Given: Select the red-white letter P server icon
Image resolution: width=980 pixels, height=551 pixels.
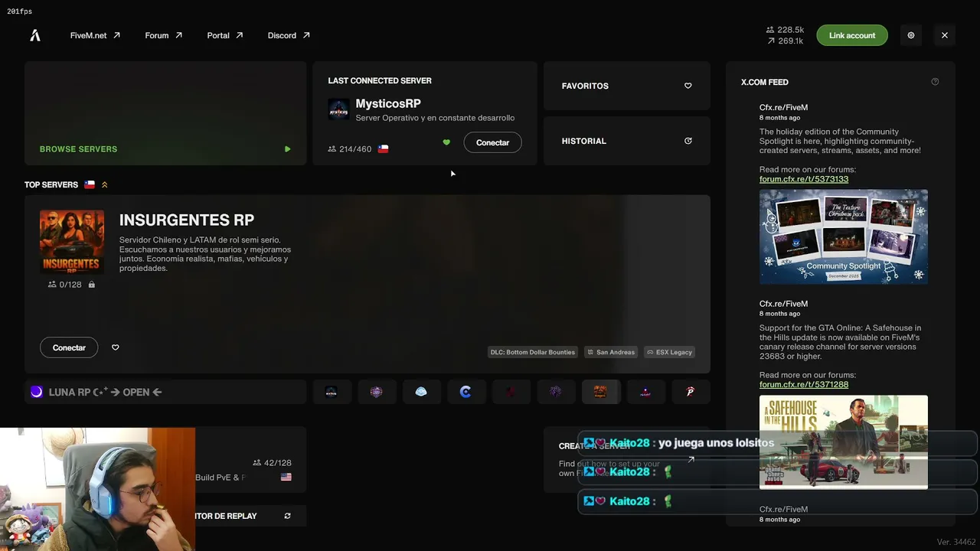Looking at the screenshot, I should click(690, 392).
